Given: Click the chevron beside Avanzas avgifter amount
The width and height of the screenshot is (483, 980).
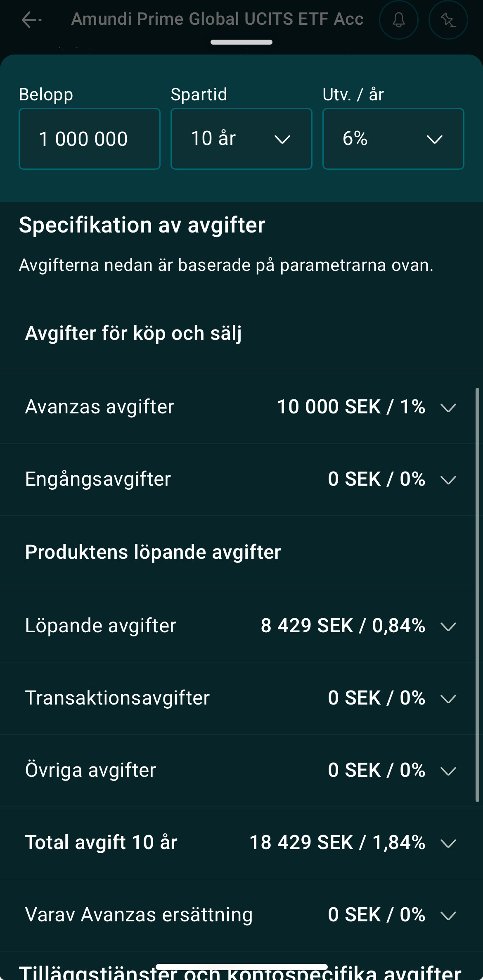Looking at the screenshot, I should 448,408.
